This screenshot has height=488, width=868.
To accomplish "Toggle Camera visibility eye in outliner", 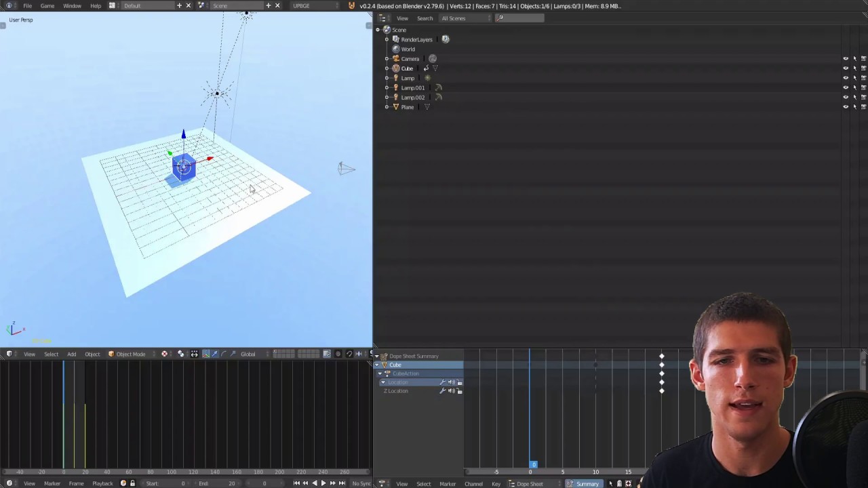I will (846, 59).
